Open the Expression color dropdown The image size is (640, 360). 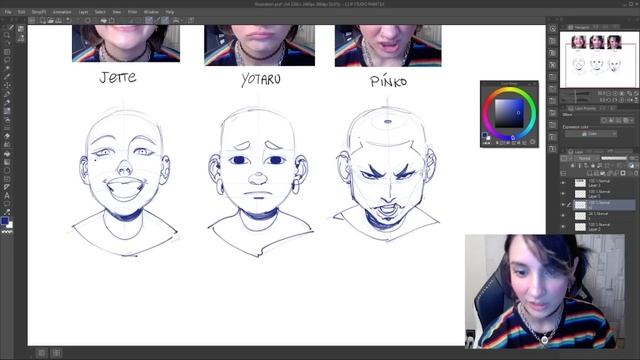[591, 134]
